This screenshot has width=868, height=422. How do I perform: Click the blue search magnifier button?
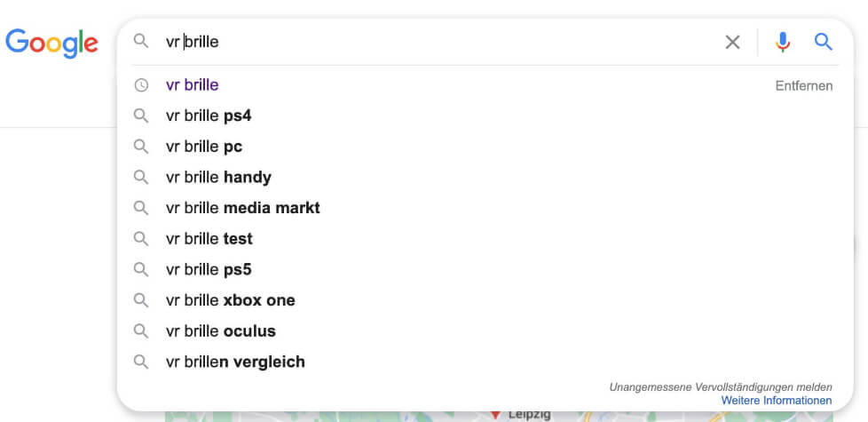(x=823, y=42)
